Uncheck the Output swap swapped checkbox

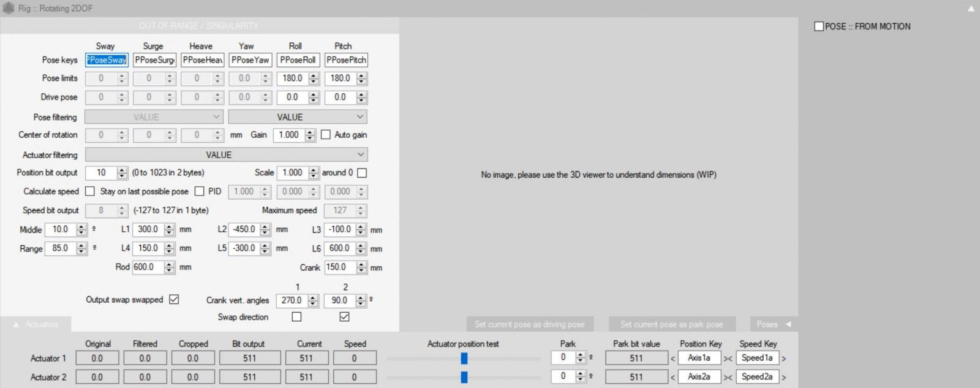(x=174, y=300)
